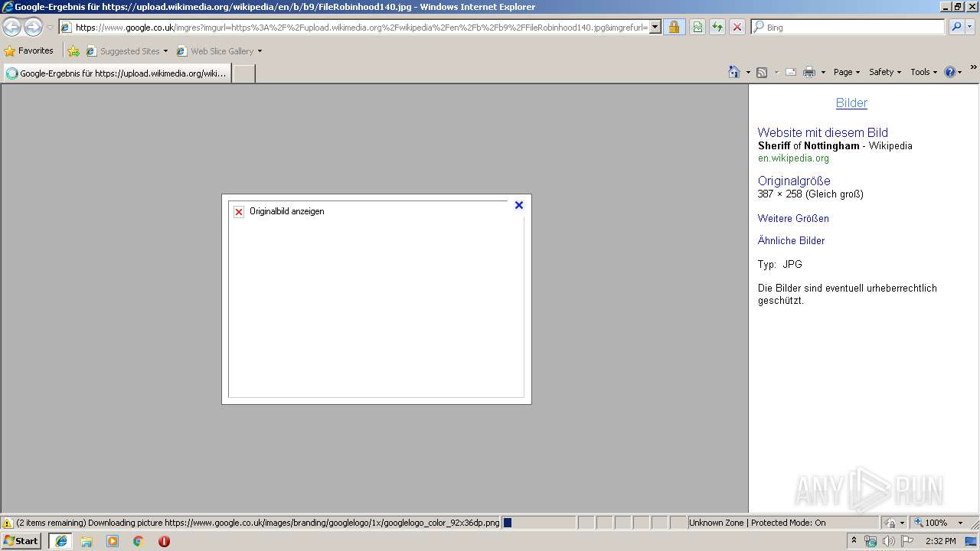Open the Originalgröße link
This screenshot has height=551, width=980.
point(794,181)
